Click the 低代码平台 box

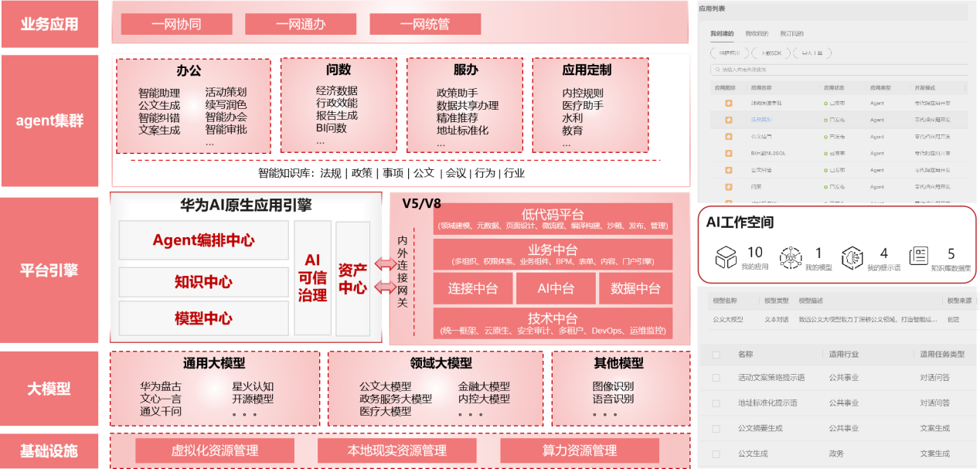[x=553, y=219]
